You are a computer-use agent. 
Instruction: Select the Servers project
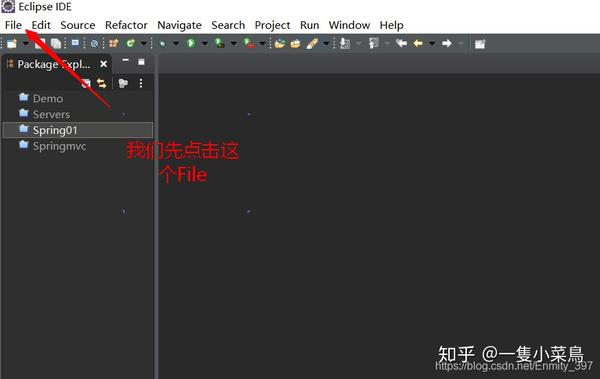51,114
